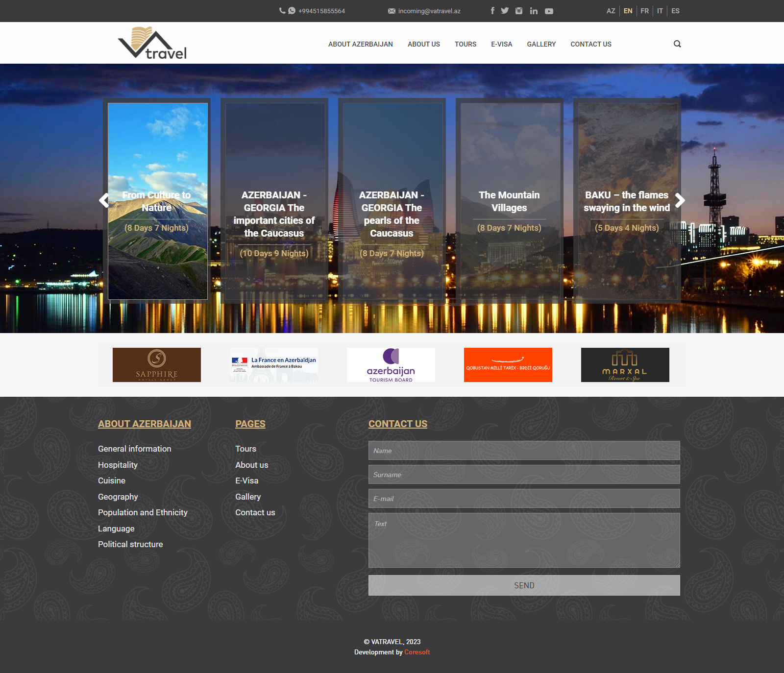Open the LinkedIn social icon

[x=534, y=11]
